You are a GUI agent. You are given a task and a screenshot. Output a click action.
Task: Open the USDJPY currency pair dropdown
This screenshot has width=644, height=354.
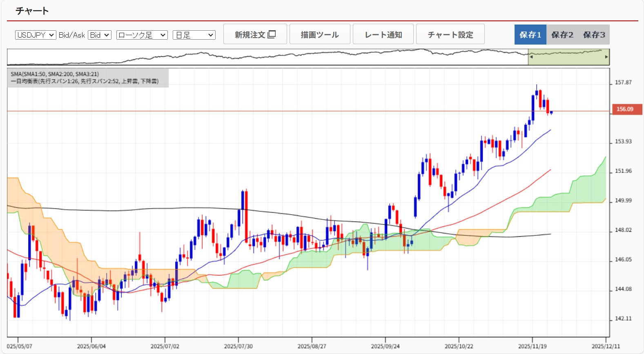[36, 35]
